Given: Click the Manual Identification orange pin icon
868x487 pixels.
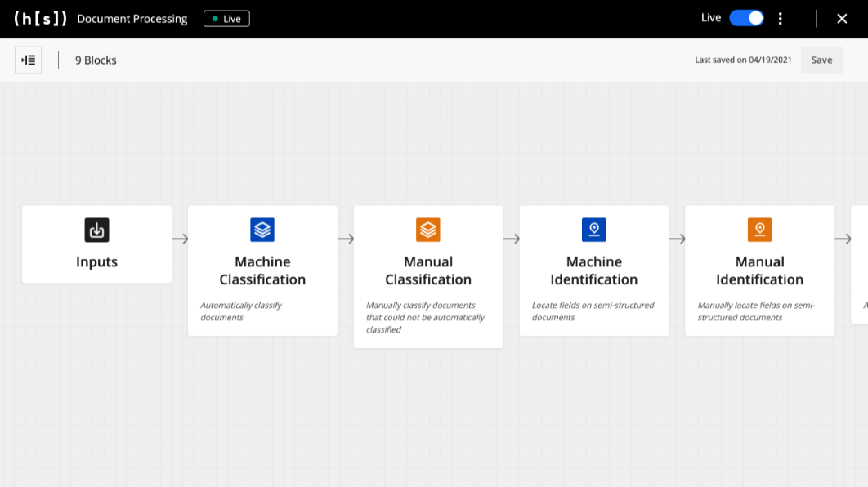Looking at the screenshot, I should pyautogui.click(x=759, y=230).
